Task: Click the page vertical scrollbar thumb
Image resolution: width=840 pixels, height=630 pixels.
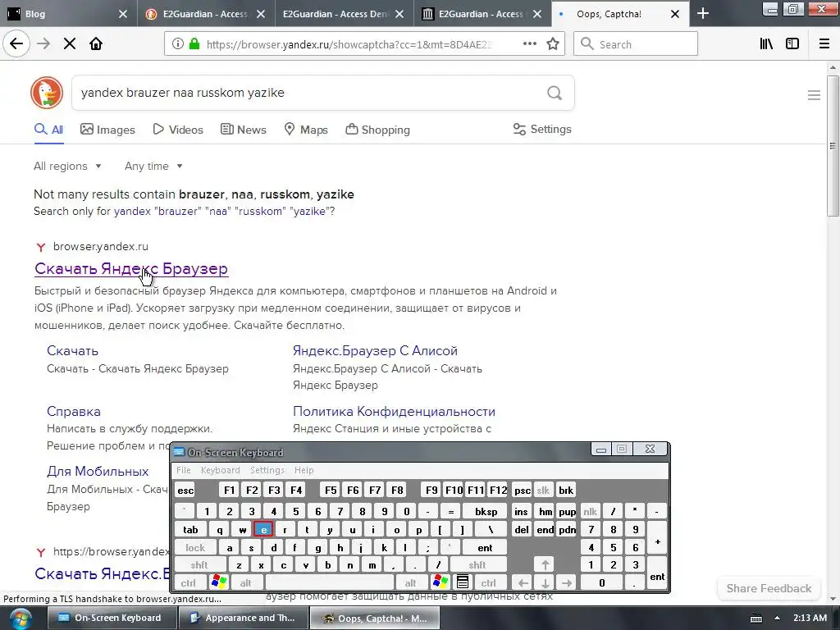Action: [833, 146]
